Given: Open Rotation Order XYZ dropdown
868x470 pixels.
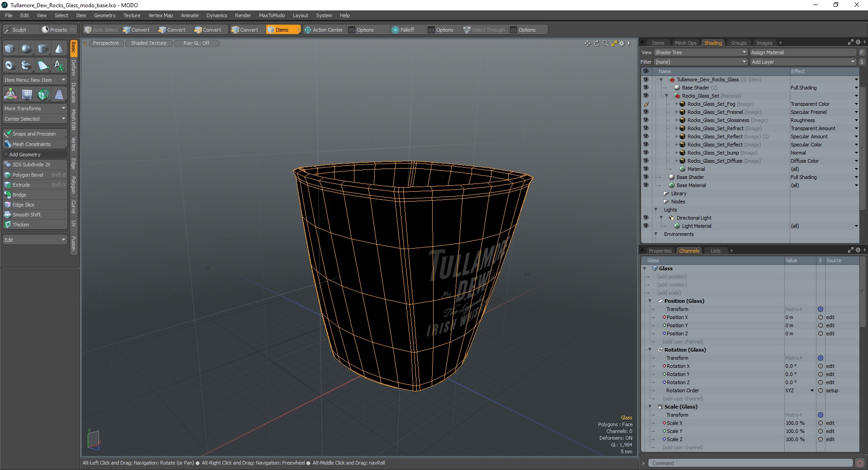Looking at the screenshot, I should pyautogui.click(x=799, y=390).
